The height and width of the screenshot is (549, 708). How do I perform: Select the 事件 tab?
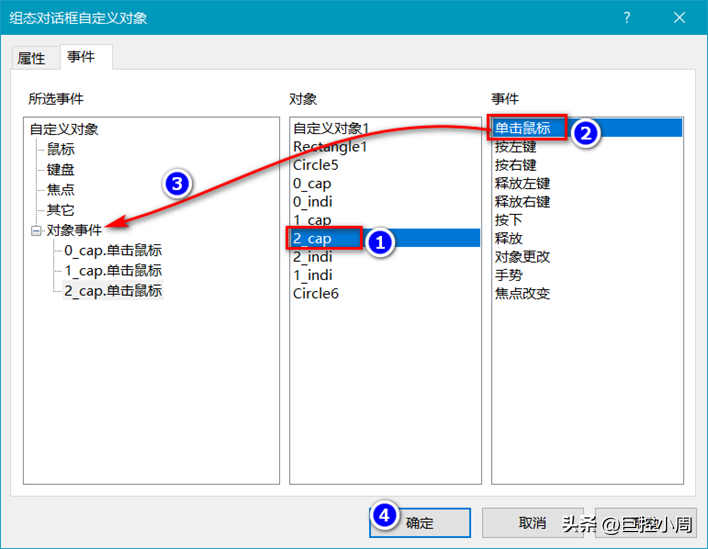[x=81, y=57]
